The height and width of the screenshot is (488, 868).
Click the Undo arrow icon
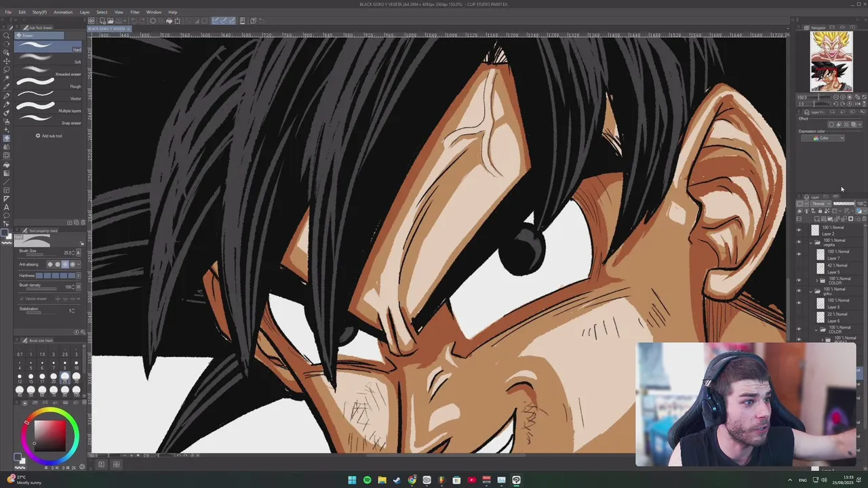coord(134,20)
